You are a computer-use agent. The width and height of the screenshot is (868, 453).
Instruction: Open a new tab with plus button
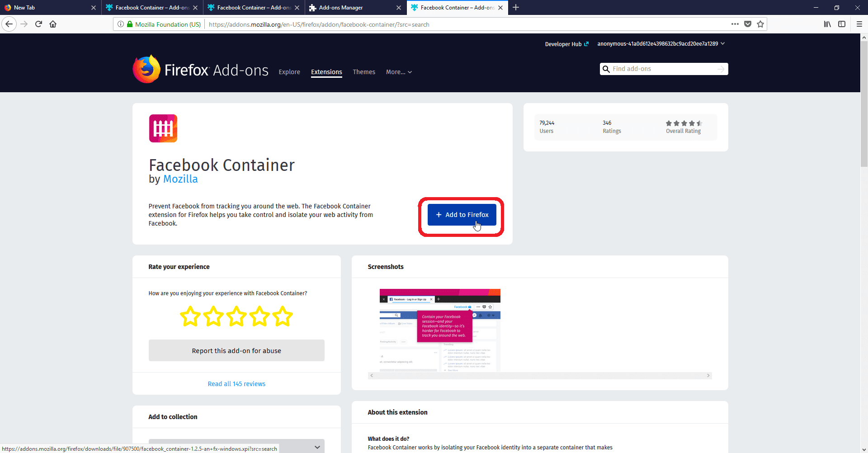[x=516, y=7]
